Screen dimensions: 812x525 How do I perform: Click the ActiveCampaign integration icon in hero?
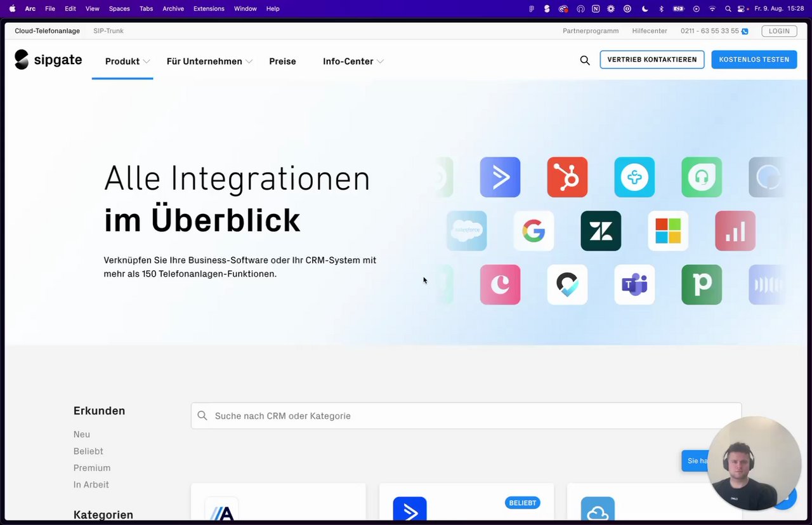point(500,177)
